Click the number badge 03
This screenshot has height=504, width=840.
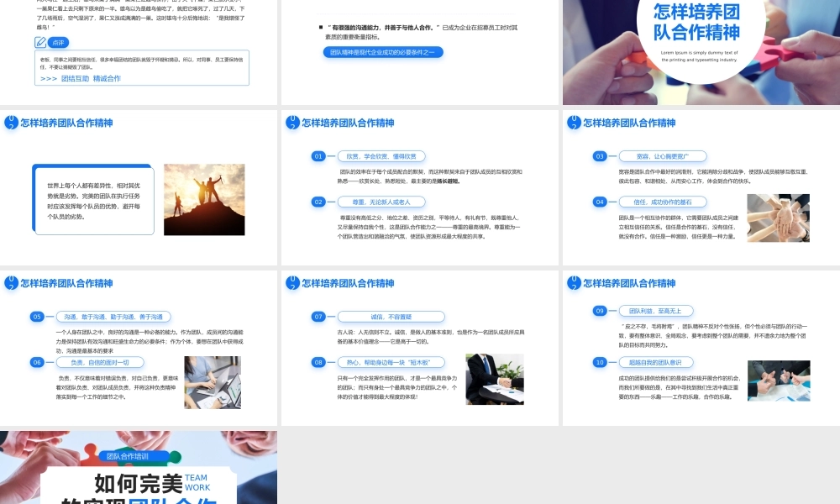[600, 156]
